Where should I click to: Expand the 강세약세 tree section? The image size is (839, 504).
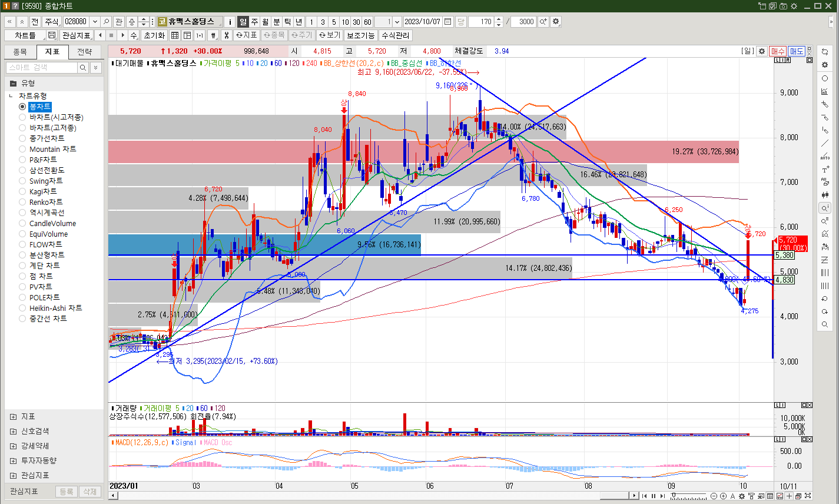point(13,446)
